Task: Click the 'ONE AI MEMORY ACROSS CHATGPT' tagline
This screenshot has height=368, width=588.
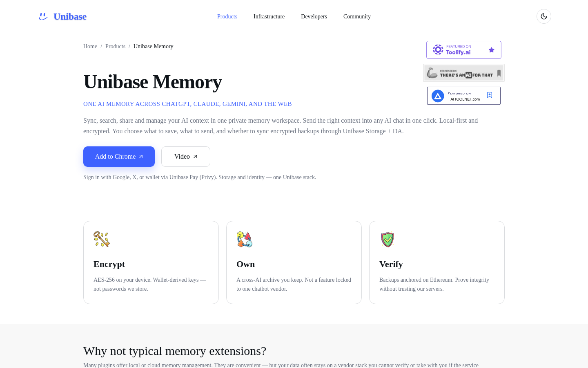Action: click(x=187, y=104)
